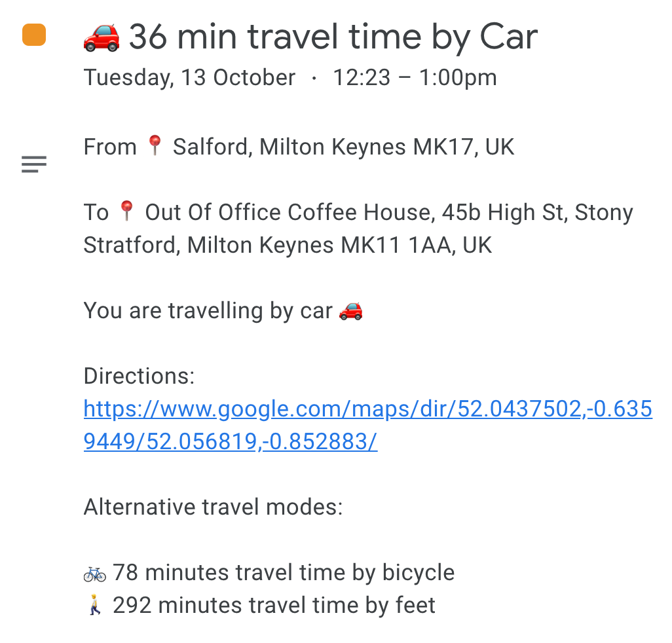This screenshot has height=643, width=672.
Task: Click the 'You are travelling by car' text
Action: coord(208,310)
